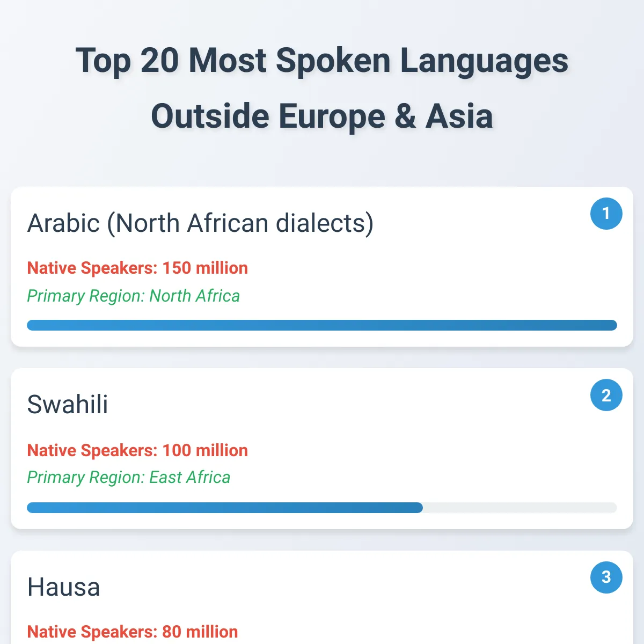Select the Swahili language title

(68, 405)
